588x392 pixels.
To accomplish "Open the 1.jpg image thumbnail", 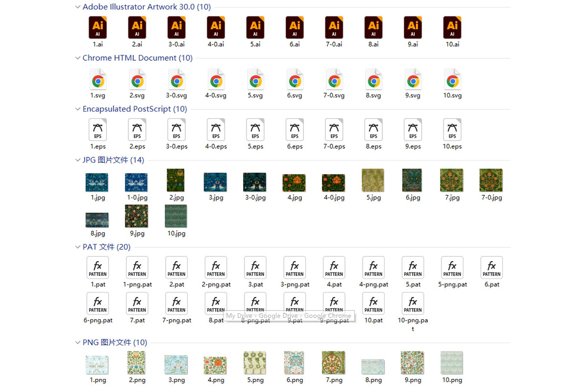I will coord(97,182).
